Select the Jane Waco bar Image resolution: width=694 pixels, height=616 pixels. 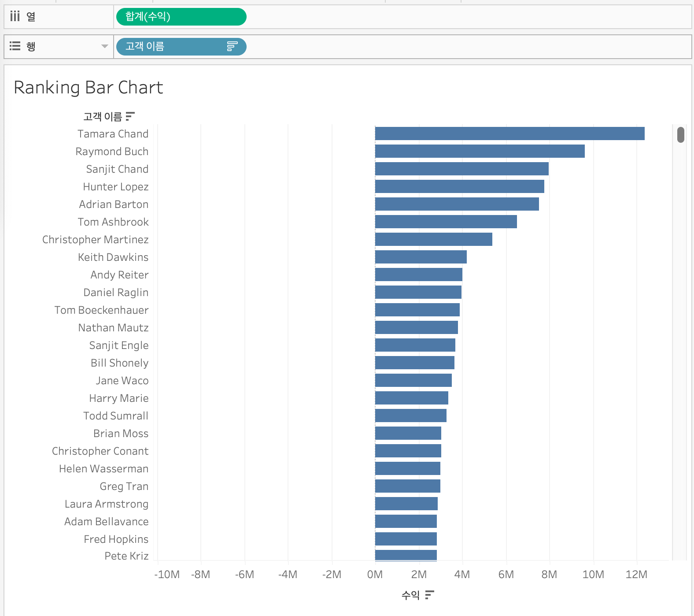coord(413,380)
